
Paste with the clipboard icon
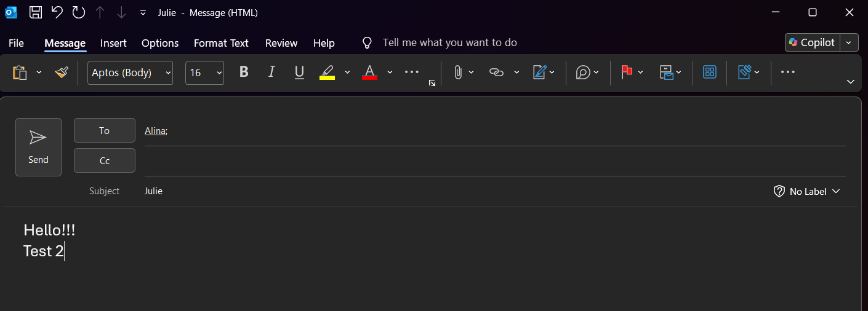20,73
